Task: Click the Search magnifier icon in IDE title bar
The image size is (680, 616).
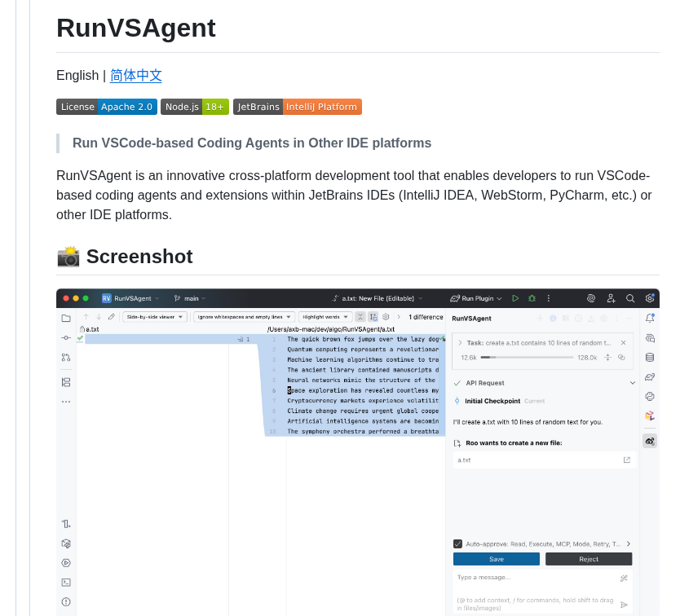Action: click(x=630, y=298)
